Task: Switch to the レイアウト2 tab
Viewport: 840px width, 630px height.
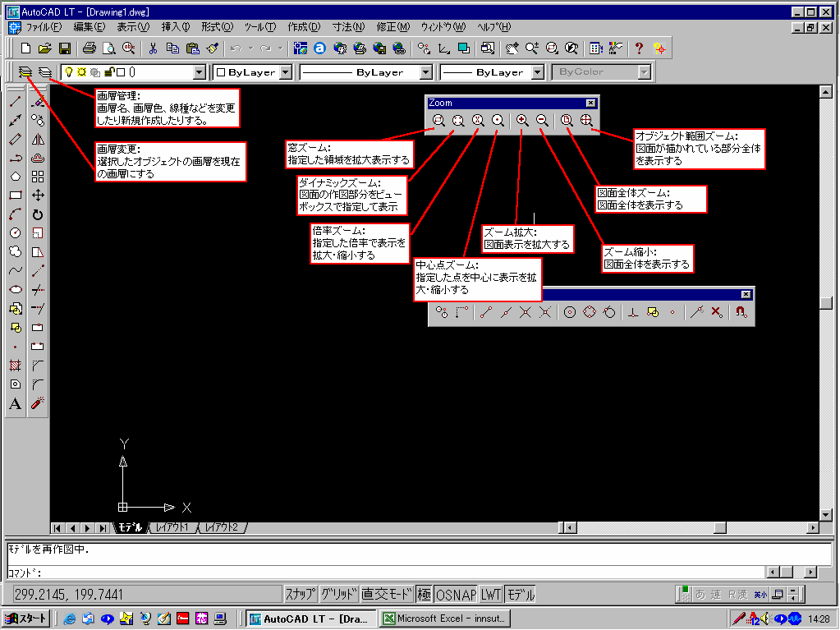Action: tap(222, 527)
